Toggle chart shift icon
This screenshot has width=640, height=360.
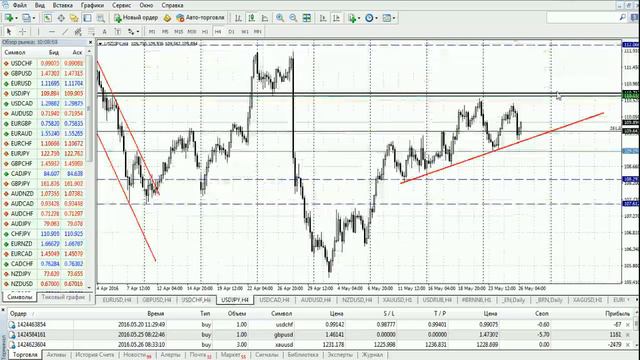click(336, 18)
